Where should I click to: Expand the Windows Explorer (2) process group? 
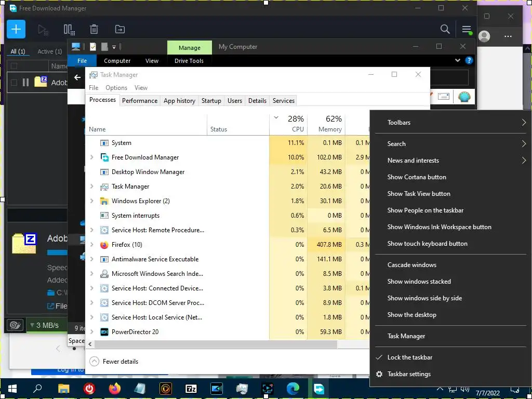pyautogui.click(x=91, y=201)
